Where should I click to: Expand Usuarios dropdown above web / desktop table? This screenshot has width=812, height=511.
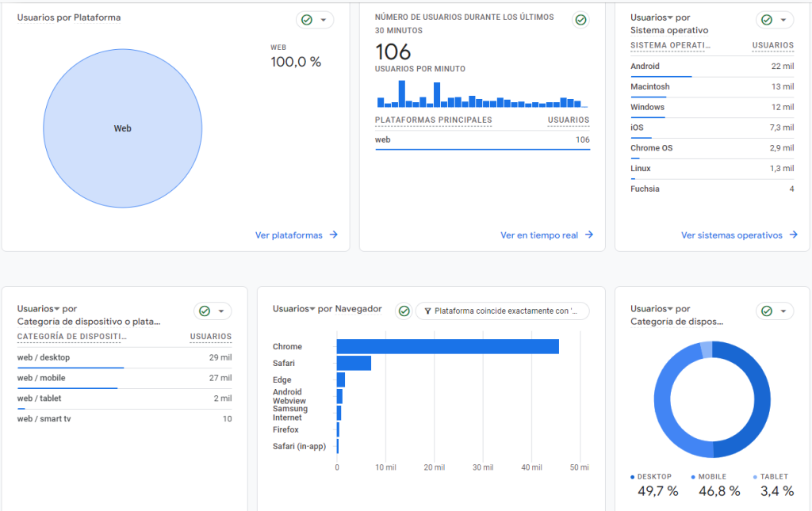point(56,309)
